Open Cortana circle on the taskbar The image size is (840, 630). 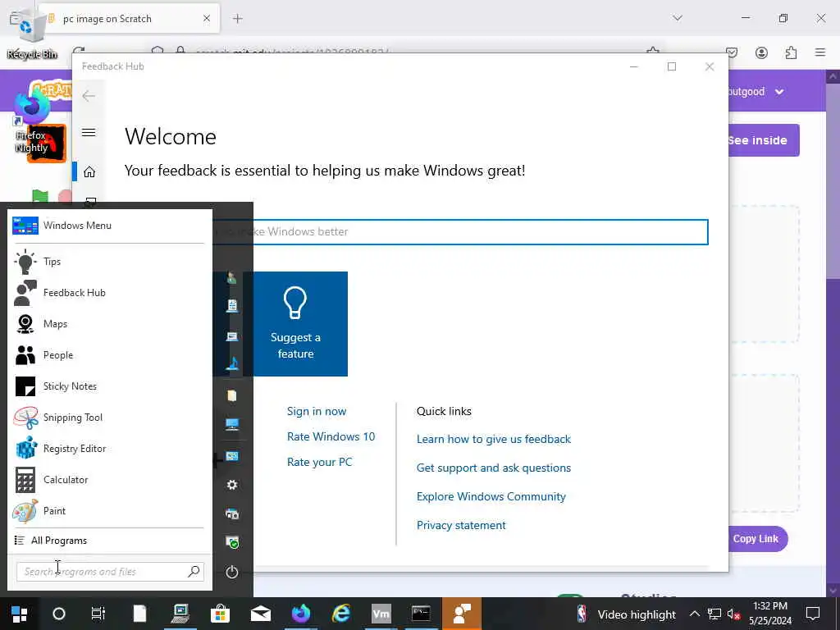click(59, 614)
